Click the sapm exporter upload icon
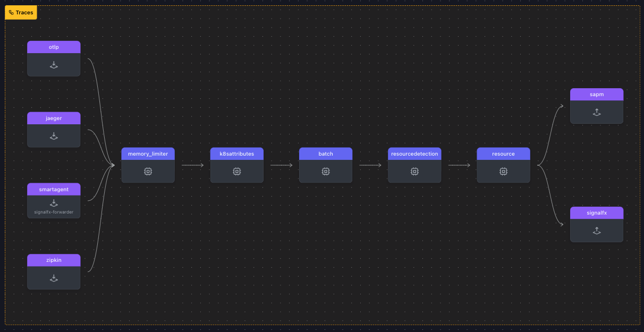Screen dimensions: 644x332 click(597, 112)
